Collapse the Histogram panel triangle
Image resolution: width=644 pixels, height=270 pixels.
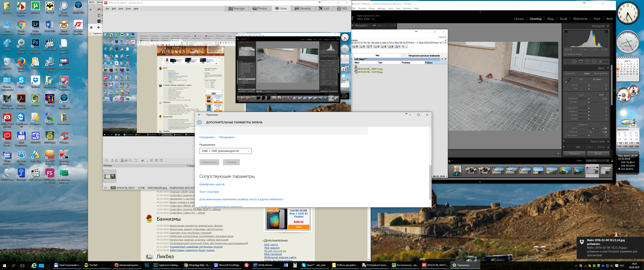pos(608,26)
